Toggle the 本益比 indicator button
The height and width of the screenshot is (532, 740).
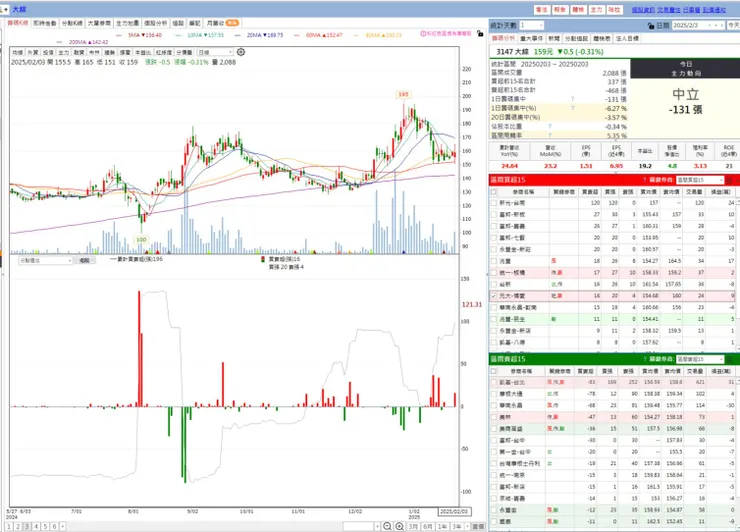coord(143,52)
